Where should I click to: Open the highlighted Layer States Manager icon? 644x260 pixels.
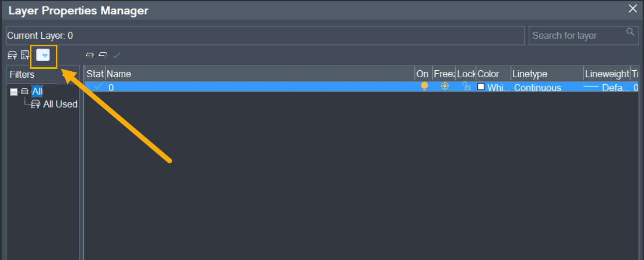(x=43, y=55)
